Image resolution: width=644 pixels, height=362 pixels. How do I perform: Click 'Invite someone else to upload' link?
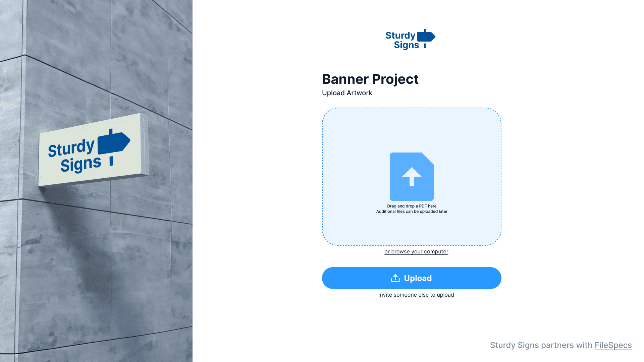coord(416,294)
